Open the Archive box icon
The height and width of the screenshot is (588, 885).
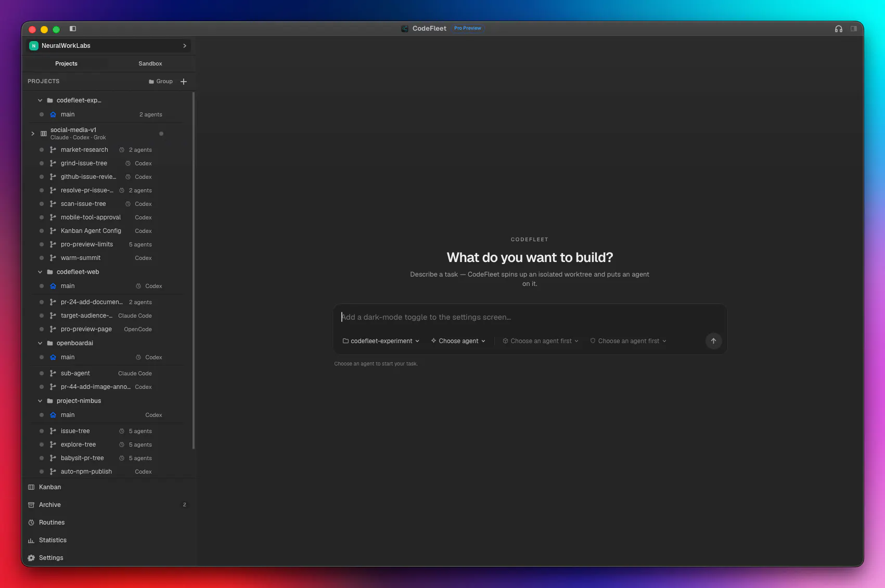pyautogui.click(x=31, y=505)
